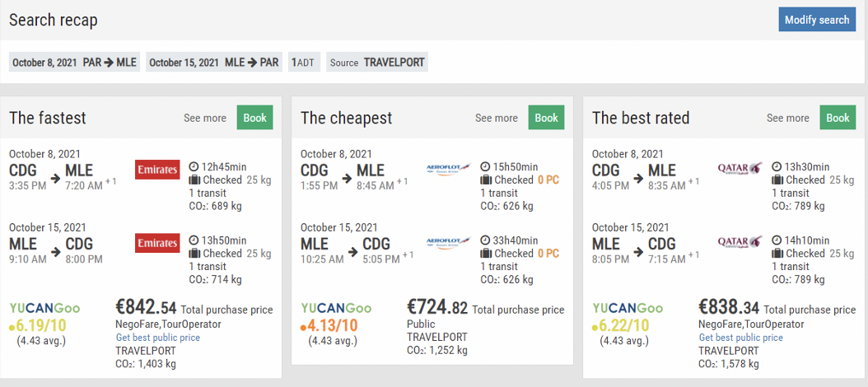Open See more for the fastest flights
The image size is (868, 387).
[x=205, y=118]
